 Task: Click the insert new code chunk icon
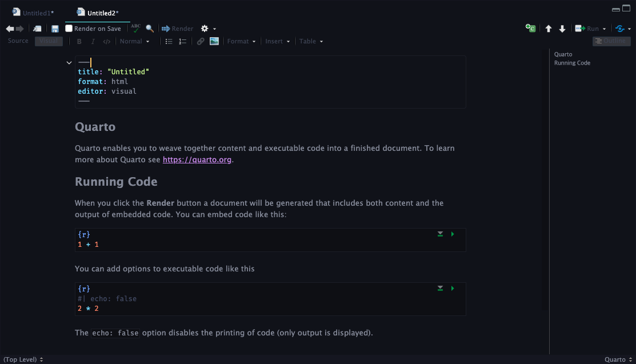[530, 29]
